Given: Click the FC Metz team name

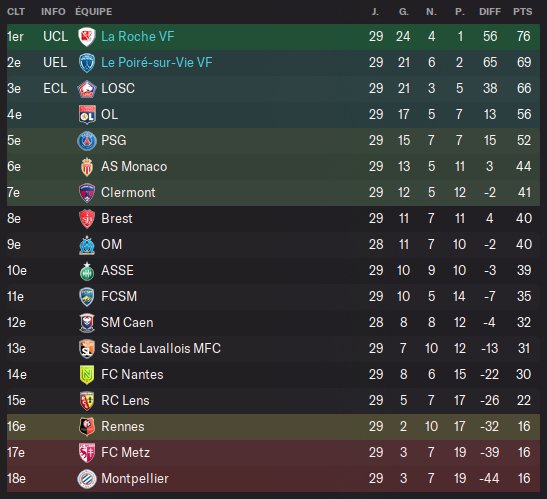Looking at the screenshot, I should point(125,453).
